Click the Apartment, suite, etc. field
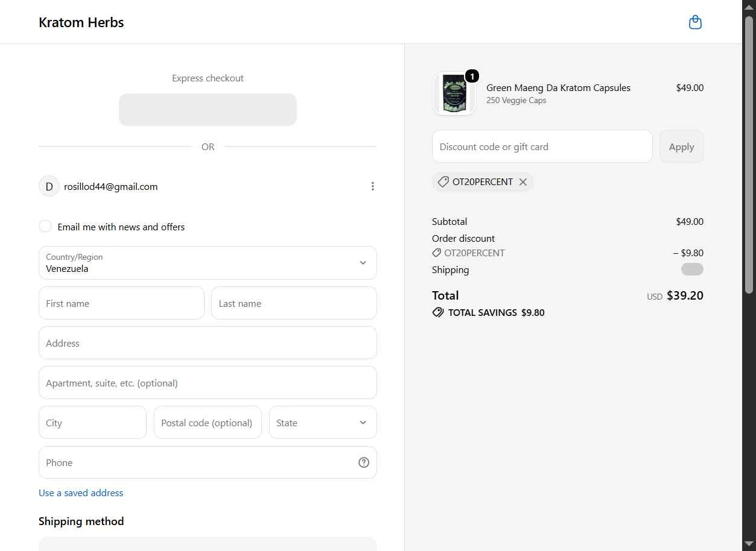This screenshot has height=551, width=756. click(x=208, y=383)
